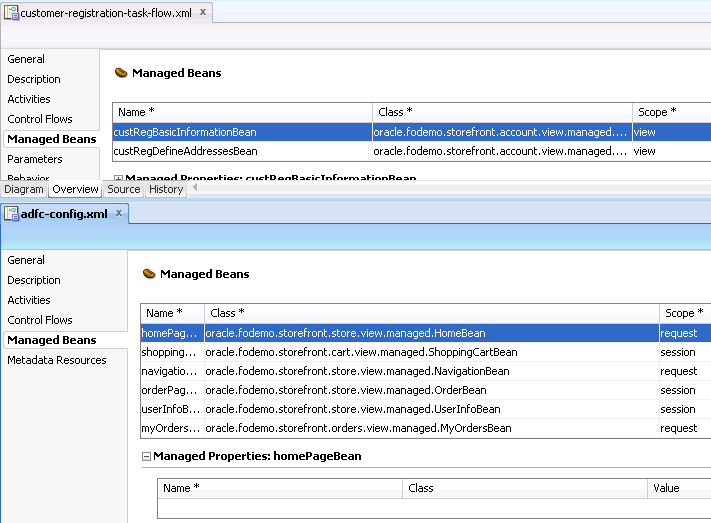Switch to the Source tab
The width and height of the screenshot is (711, 523).
point(124,189)
